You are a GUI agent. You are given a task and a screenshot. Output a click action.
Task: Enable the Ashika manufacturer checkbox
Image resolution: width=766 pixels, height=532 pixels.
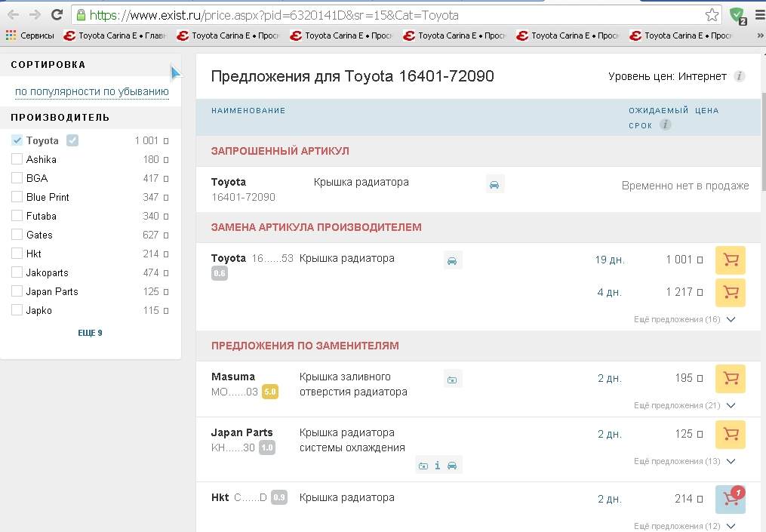(17, 159)
